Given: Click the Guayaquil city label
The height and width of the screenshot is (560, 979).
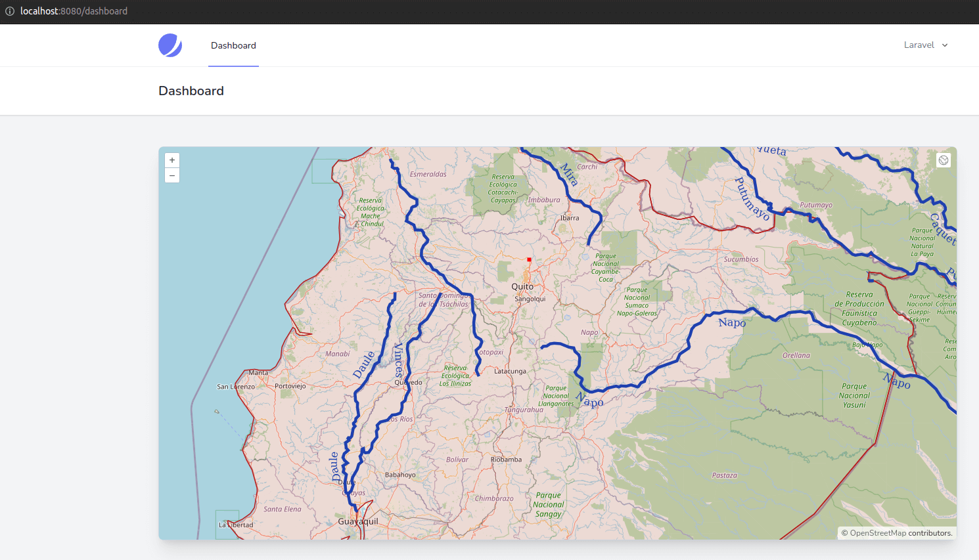Looking at the screenshot, I should click(x=358, y=521).
